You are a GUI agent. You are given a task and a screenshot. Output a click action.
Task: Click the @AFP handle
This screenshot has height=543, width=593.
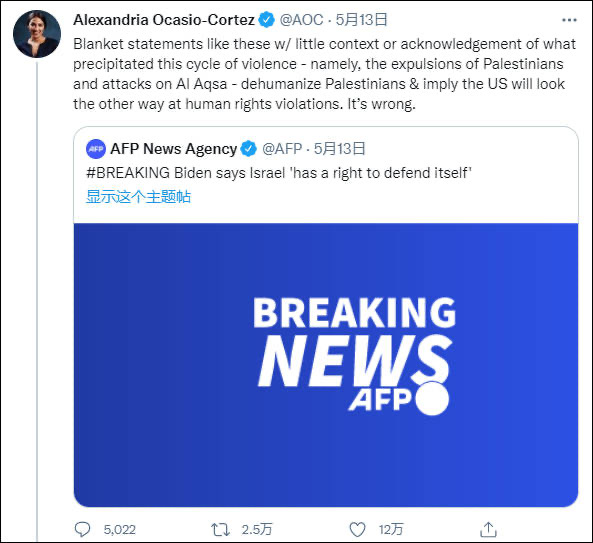pos(282,149)
